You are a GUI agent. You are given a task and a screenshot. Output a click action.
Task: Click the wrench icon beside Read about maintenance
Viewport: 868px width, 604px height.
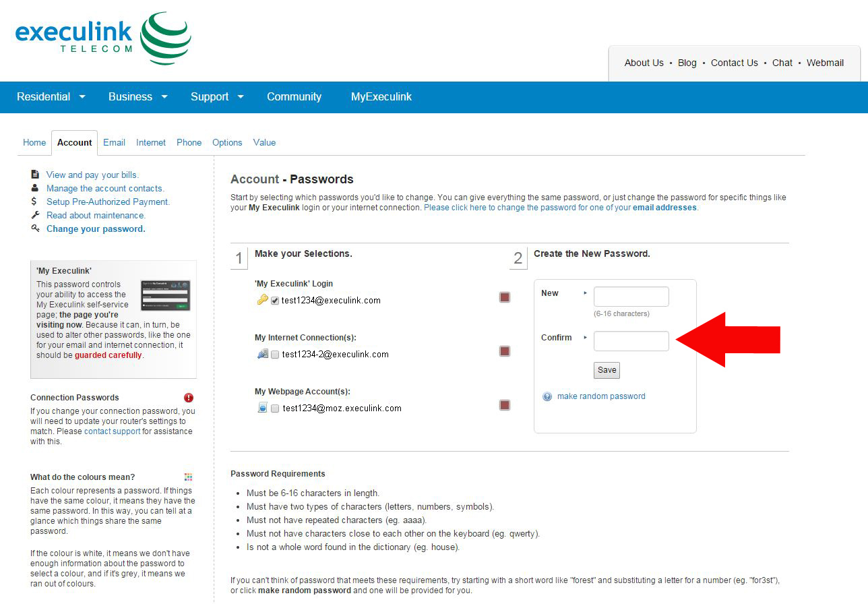point(35,215)
